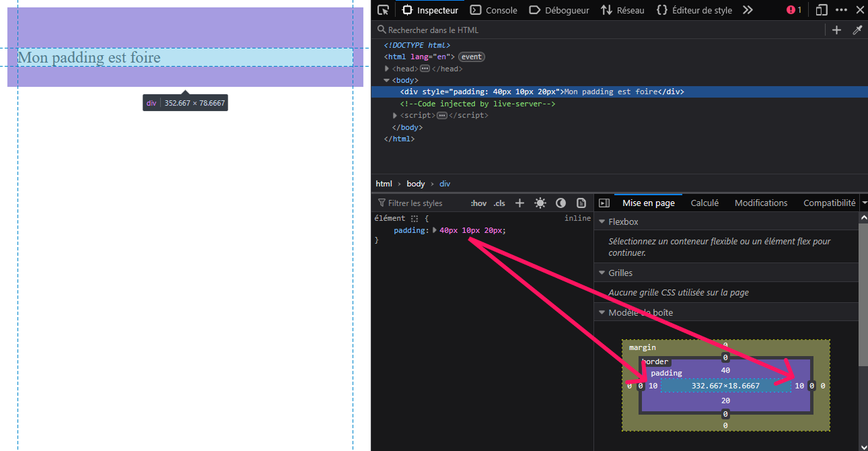
Task: Open the DevTools three-dot customization menu
Action: (x=843, y=10)
